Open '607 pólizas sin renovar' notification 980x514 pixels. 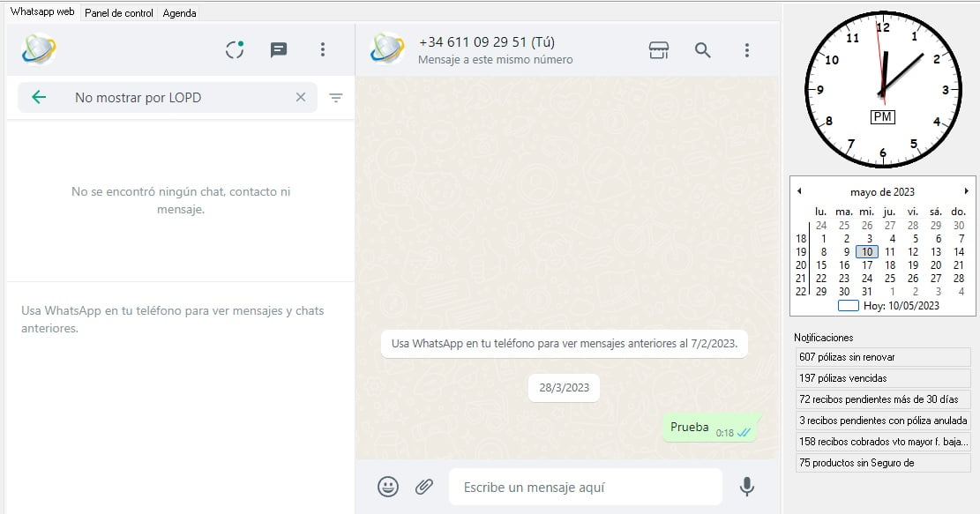[x=882, y=357]
